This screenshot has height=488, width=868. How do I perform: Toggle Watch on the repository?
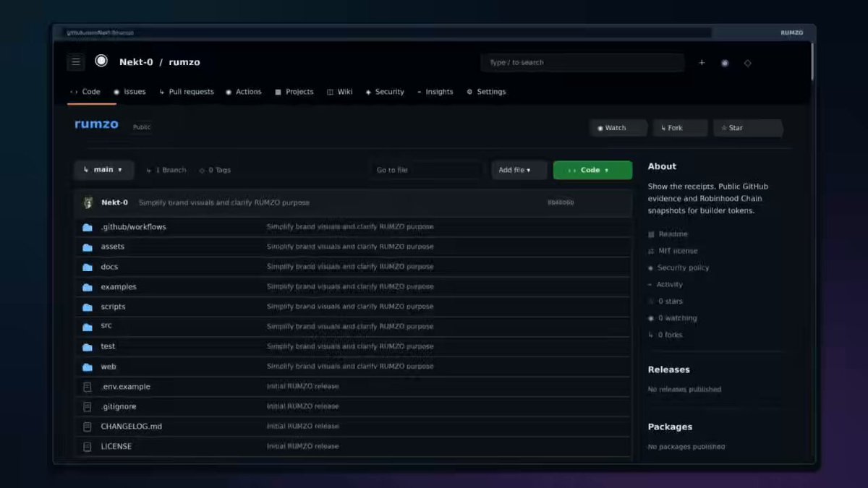pos(618,128)
